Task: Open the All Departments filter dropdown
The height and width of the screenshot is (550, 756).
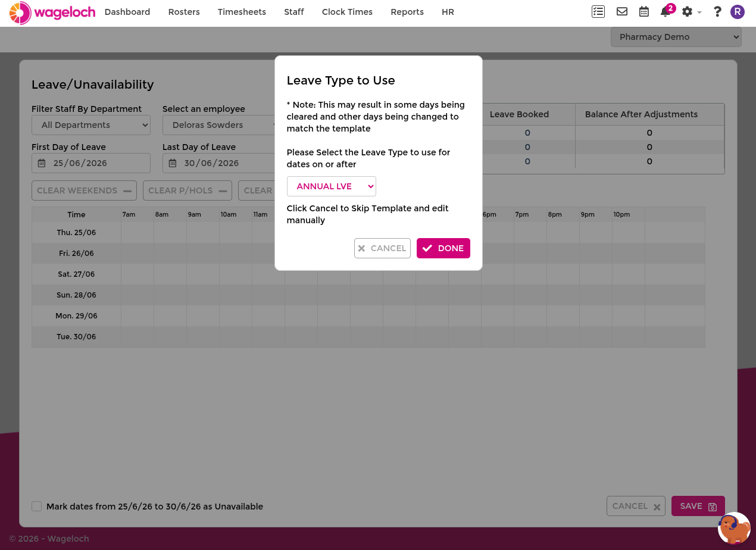Action: tap(91, 125)
